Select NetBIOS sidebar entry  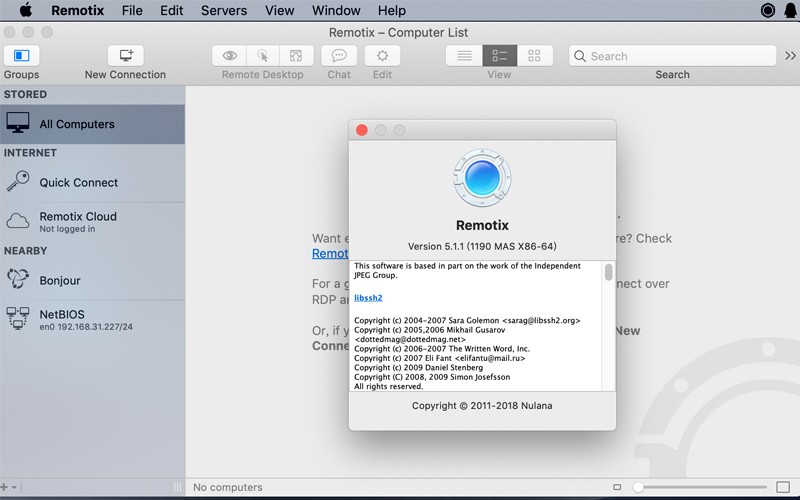(x=92, y=320)
